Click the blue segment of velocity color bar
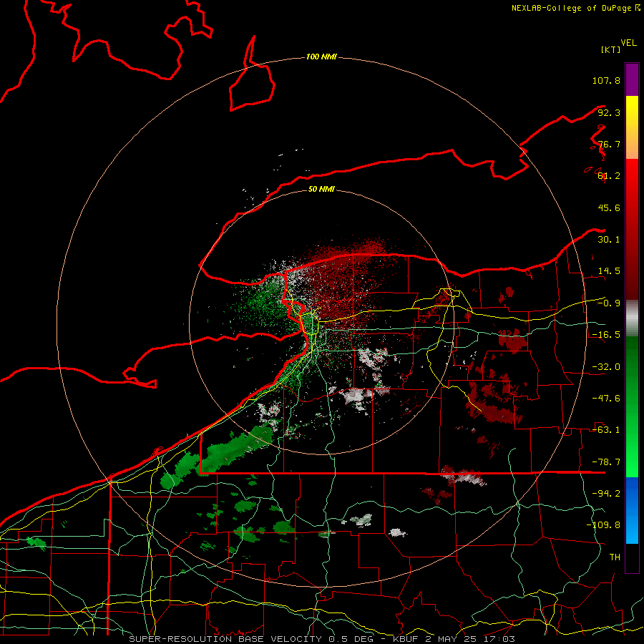The width and height of the screenshot is (644, 644). pos(632,510)
